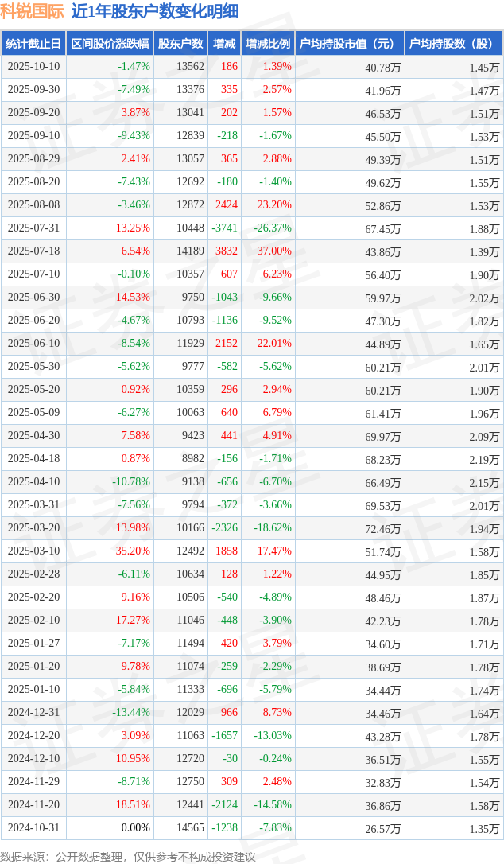Click the 2.19万 average shares cell

pos(483,459)
